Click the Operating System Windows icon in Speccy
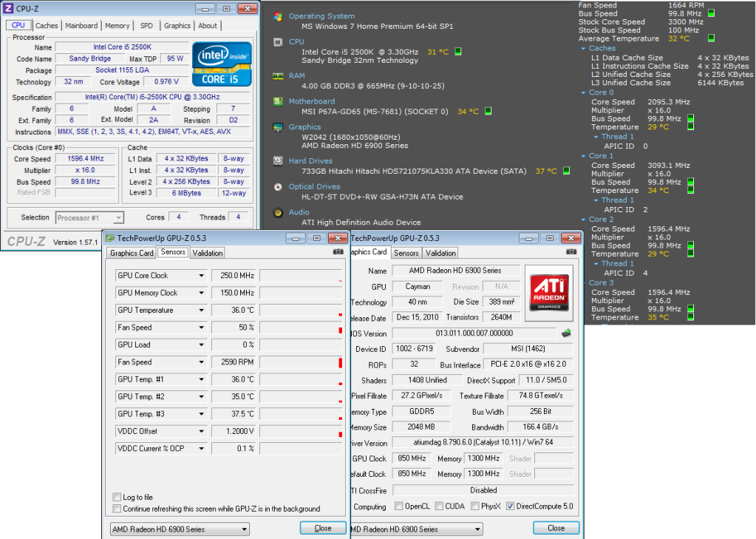 point(278,16)
